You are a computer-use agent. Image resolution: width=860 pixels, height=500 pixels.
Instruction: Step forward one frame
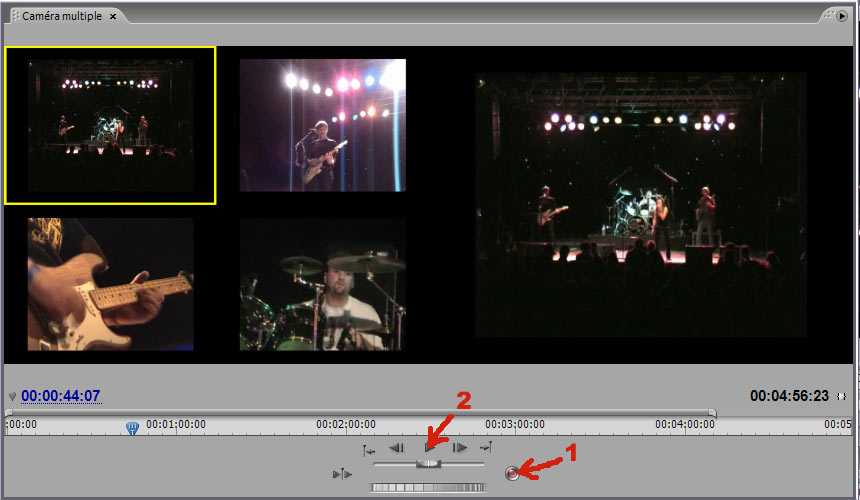[x=460, y=448]
